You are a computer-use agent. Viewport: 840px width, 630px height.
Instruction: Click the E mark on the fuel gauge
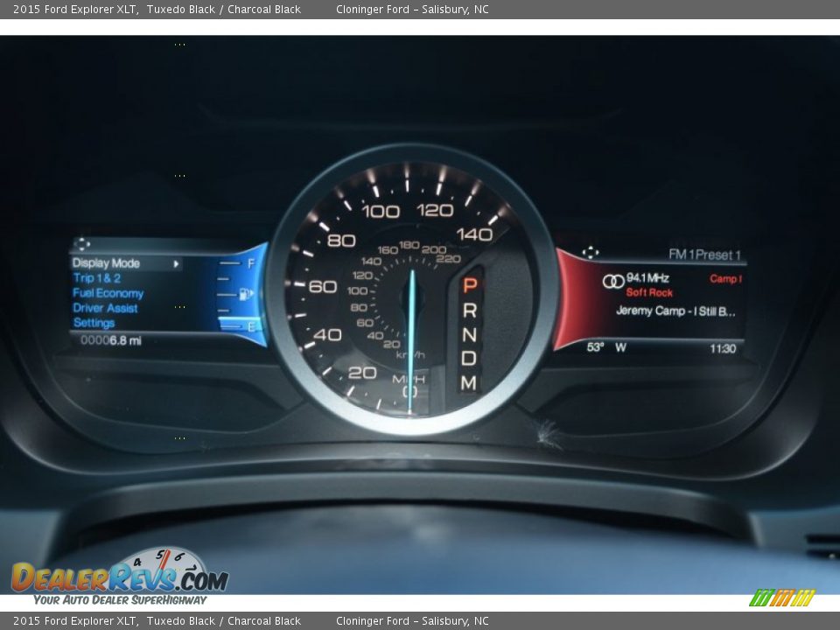click(252, 326)
